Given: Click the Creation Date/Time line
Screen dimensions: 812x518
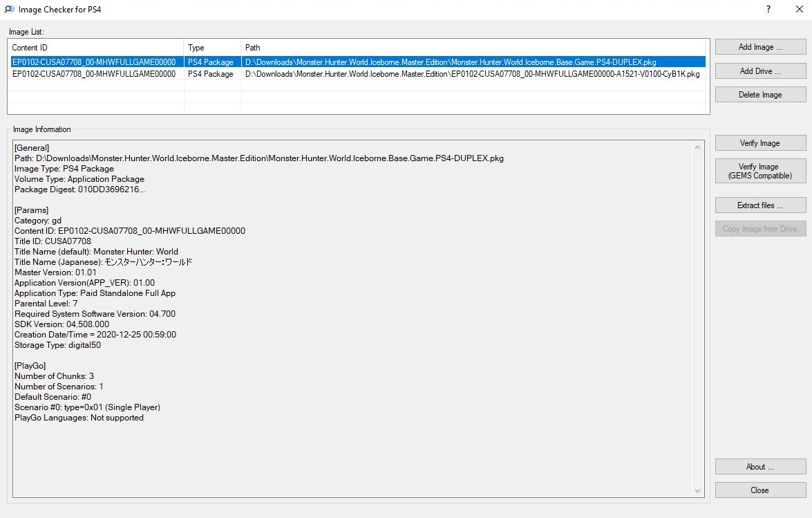Looking at the screenshot, I should pyautogui.click(x=95, y=335).
